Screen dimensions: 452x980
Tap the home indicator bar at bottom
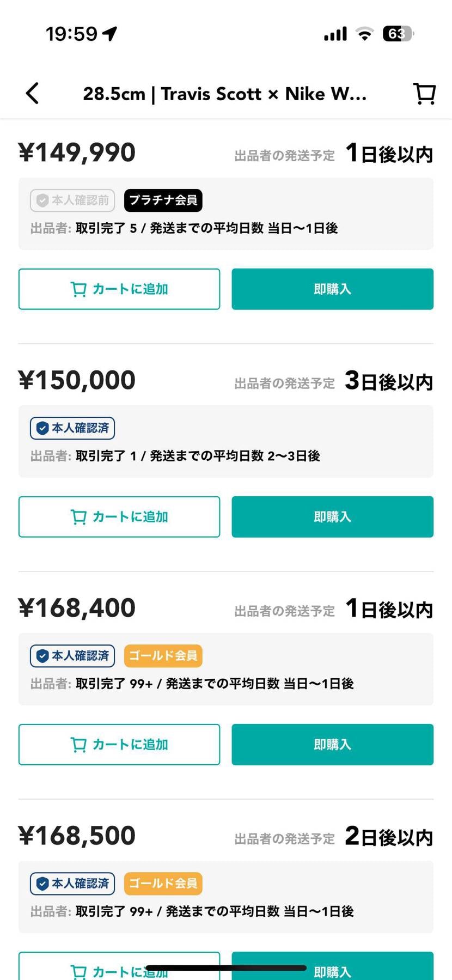226,968
